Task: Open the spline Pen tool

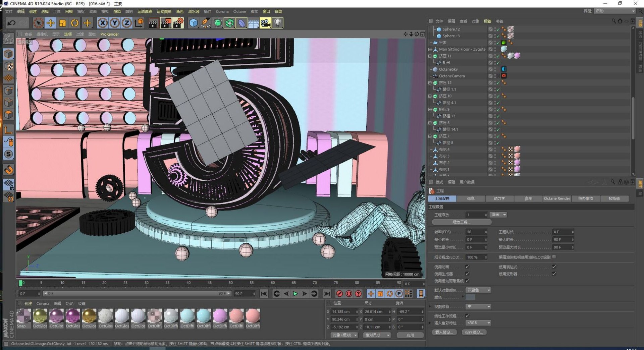Action: pos(206,23)
